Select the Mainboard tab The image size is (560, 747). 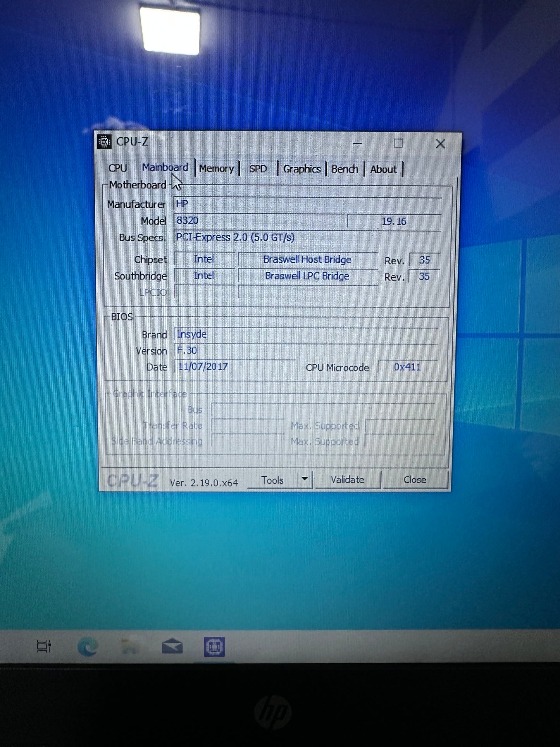[x=165, y=167]
